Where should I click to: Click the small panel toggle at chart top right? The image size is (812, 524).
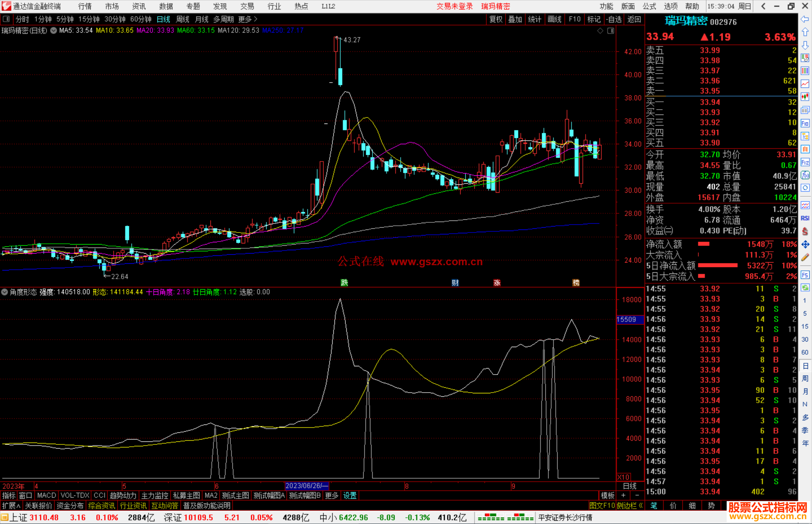pyautogui.click(x=611, y=30)
